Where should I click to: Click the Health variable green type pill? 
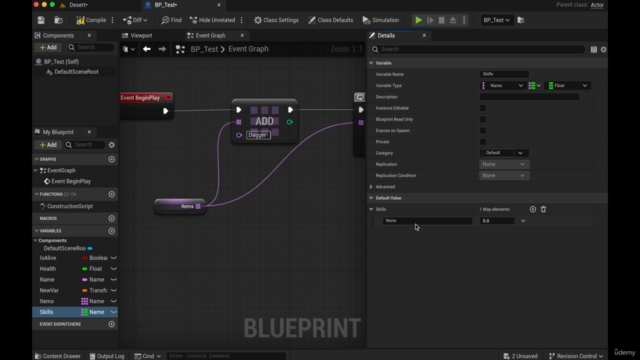click(84, 269)
